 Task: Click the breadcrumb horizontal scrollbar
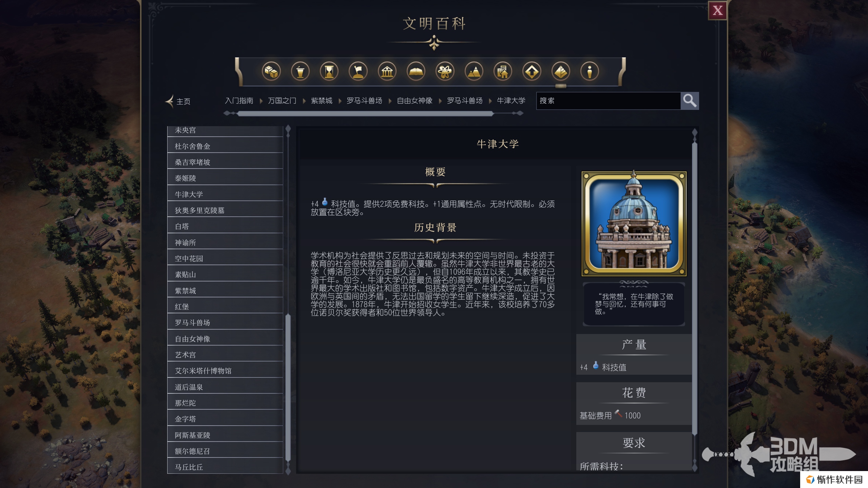tap(365, 114)
